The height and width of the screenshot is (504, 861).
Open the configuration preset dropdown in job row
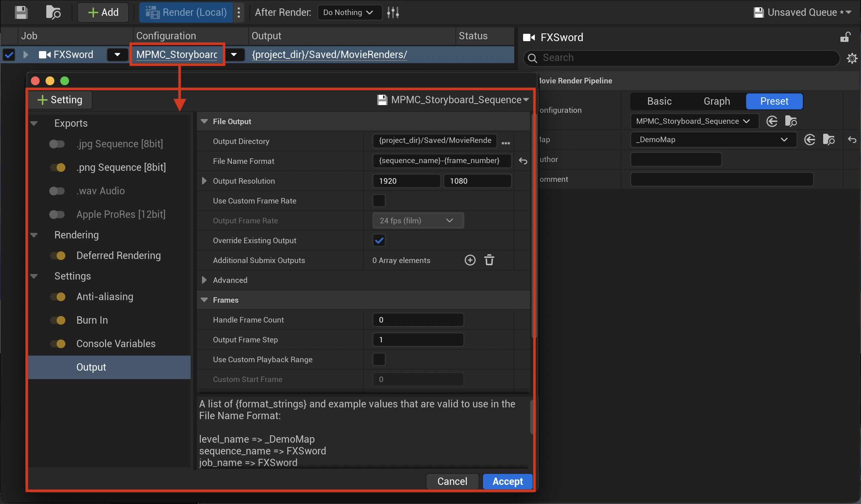click(234, 55)
